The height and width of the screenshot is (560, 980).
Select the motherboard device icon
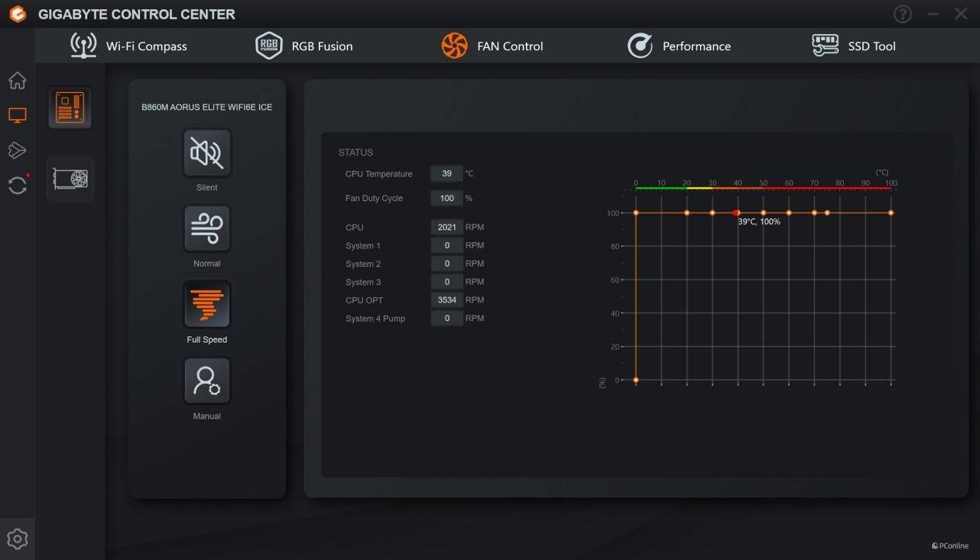pyautogui.click(x=70, y=108)
